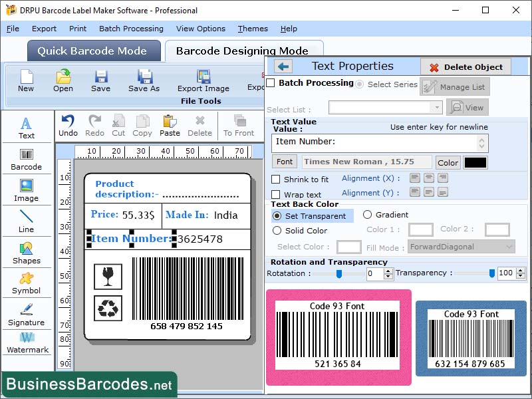
Task: Bring the object To Front
Action: coord(240,125)
